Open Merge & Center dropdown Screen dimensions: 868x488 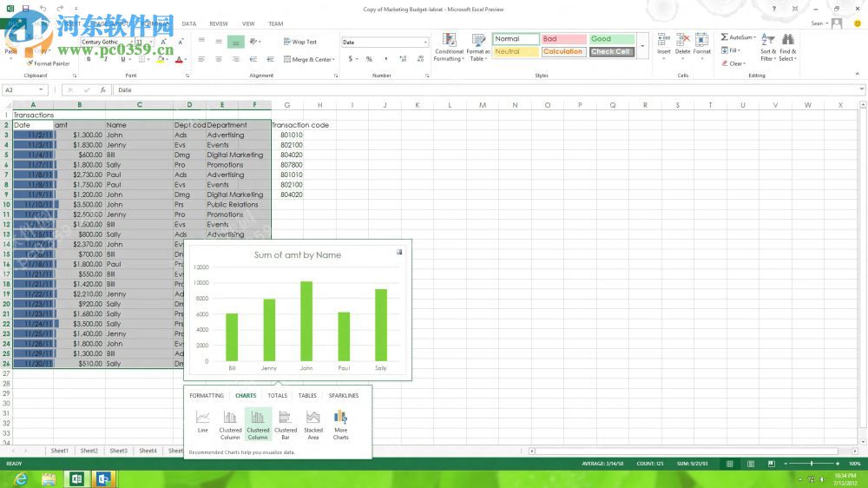(334, 59)
